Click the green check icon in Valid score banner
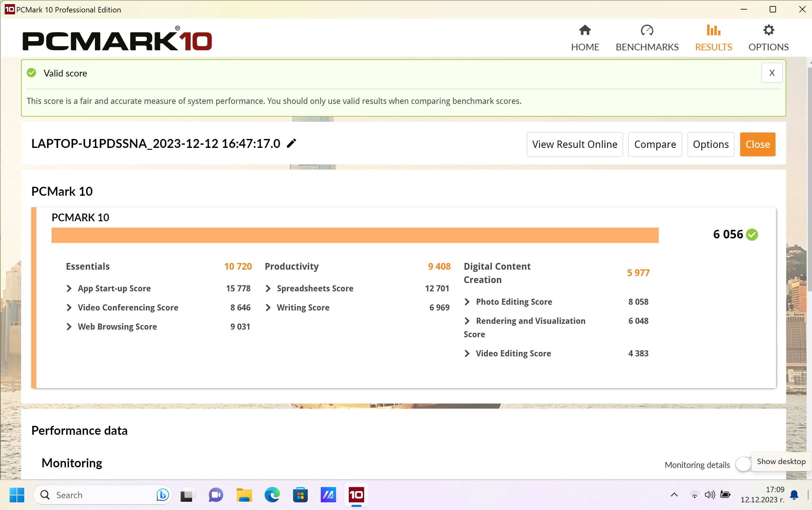812x510 pixels. (x=31, y=73)
